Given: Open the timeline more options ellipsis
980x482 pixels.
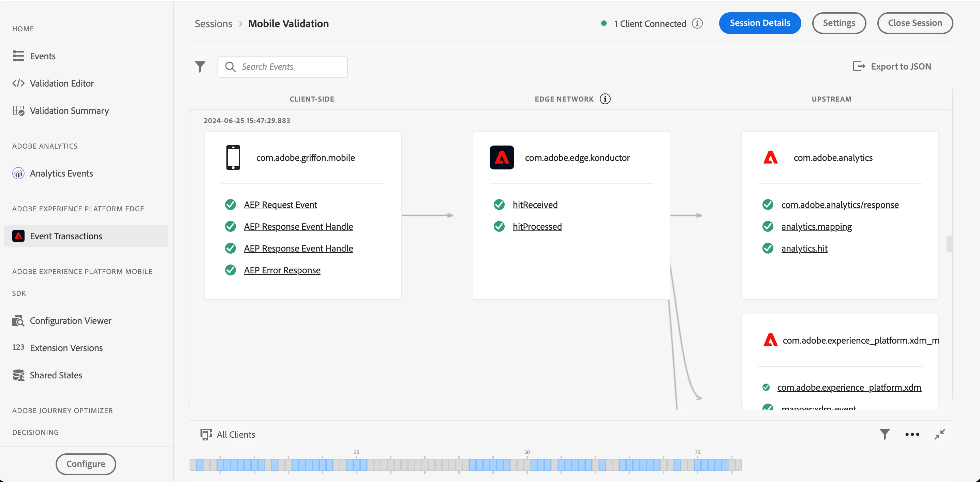Looking at the screenshot, I should pyautogui.click(x=912, y=434).
